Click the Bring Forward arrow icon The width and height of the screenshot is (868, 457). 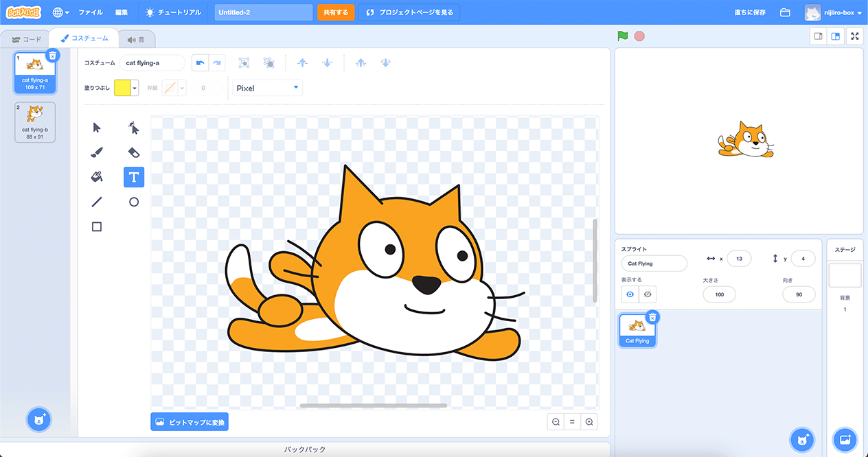302,62
